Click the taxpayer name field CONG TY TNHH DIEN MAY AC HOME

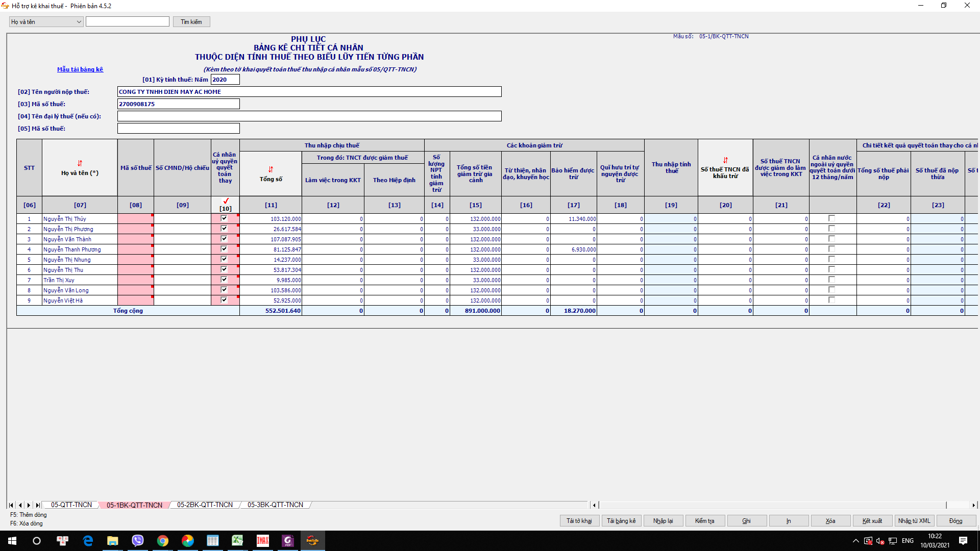point(309,92)
